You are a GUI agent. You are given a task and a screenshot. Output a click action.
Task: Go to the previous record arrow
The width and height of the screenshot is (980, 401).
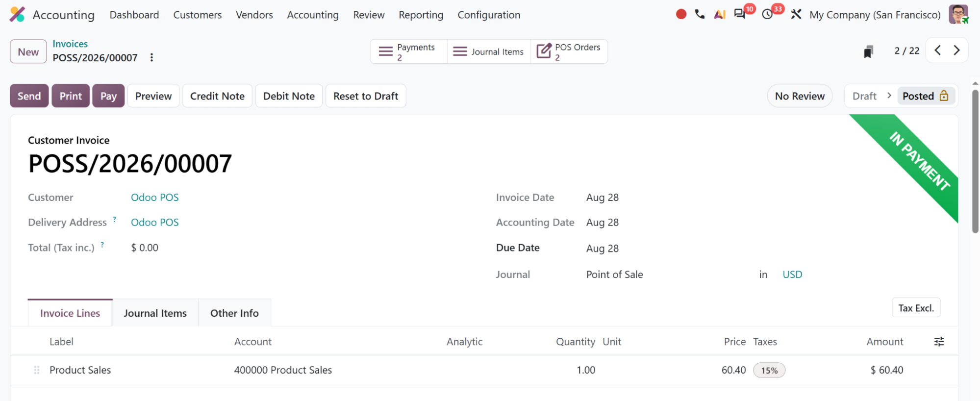tap(937, 50)
